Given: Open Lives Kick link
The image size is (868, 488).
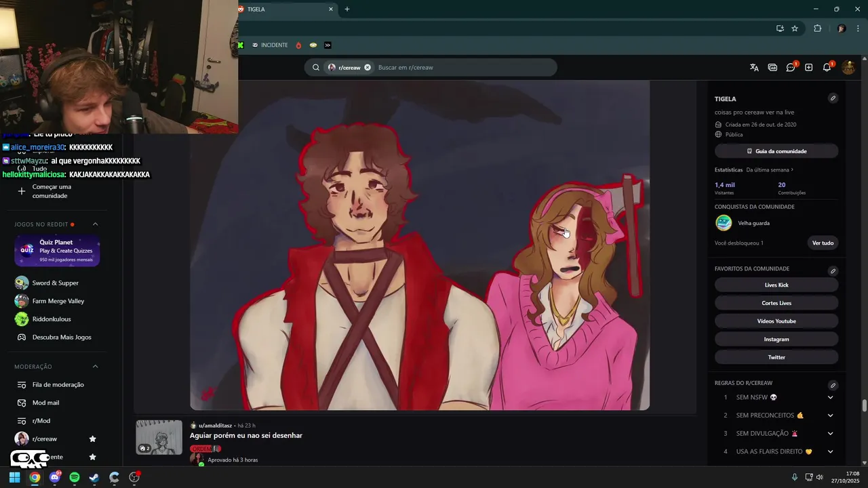Looking at the screenshot, I should point(776,285).
